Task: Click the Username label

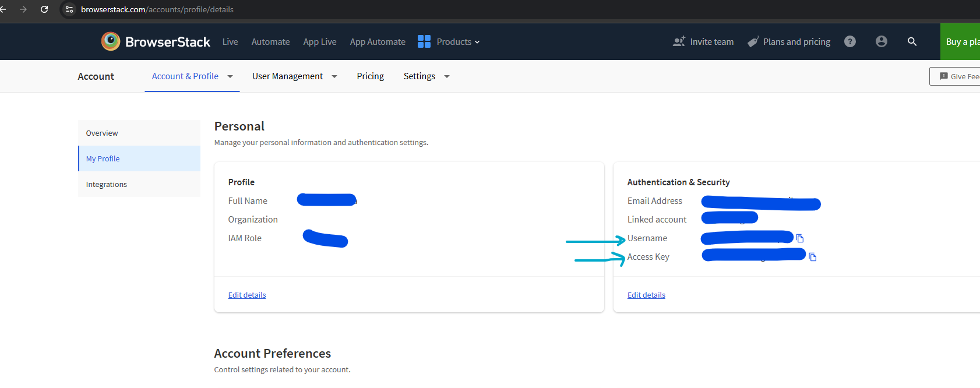Action: tap(647, 238)
